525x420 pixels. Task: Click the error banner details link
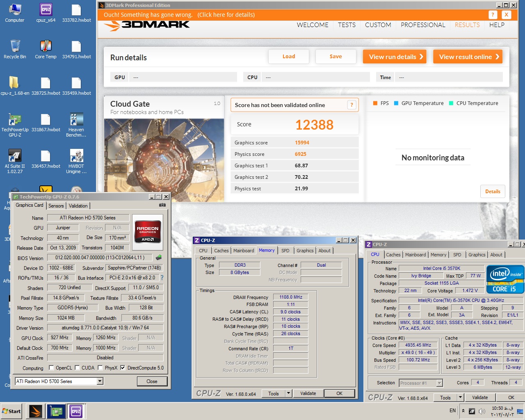226,15
